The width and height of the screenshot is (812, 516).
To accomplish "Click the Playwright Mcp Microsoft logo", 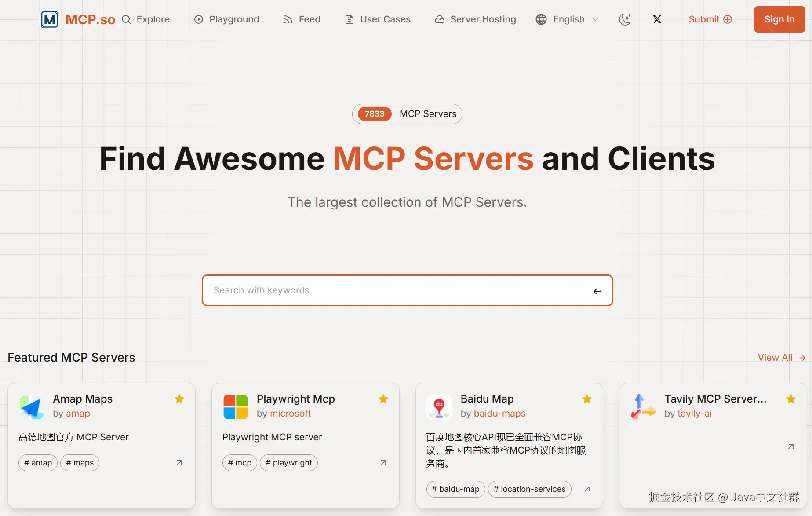I will tap(236, 407).
